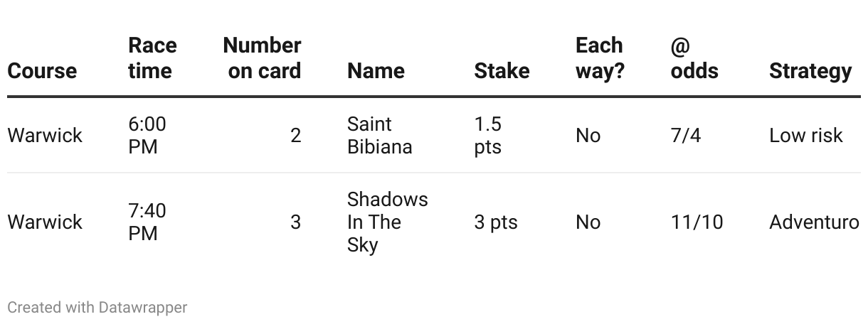
Task: Click the Strategy column header
Action: [810, 71]
